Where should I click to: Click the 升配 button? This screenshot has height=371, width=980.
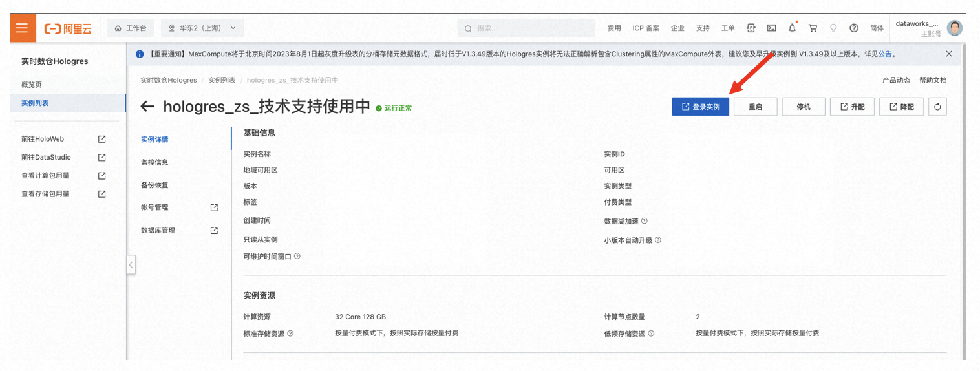pyautogui.click(x=852, y=107)
